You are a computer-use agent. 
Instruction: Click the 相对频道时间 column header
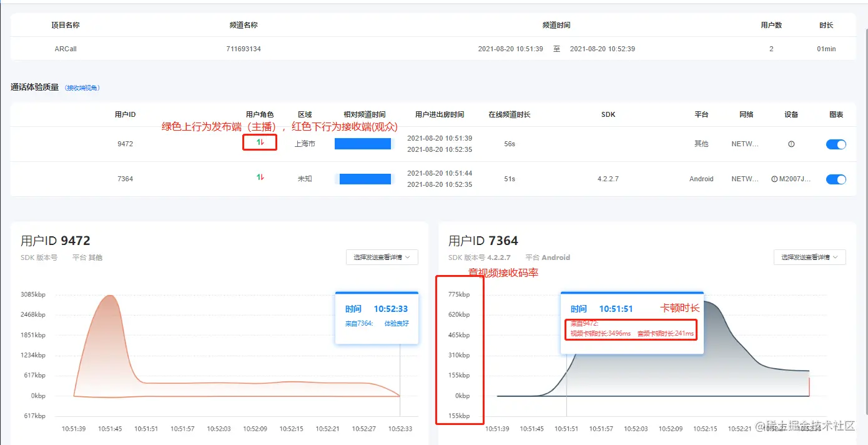pyautogui.click(x=365, y=114)
